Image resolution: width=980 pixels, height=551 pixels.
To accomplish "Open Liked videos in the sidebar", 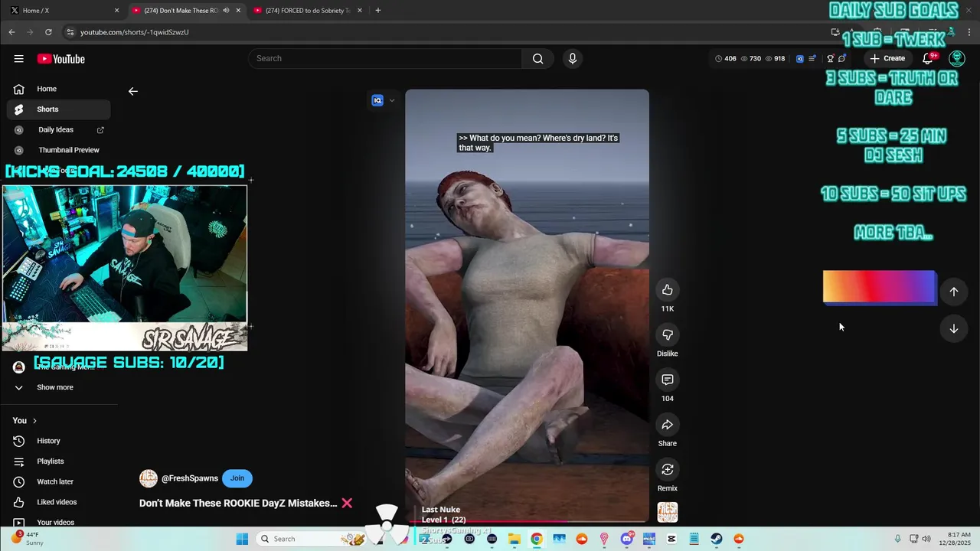I will tap(58, 502).
